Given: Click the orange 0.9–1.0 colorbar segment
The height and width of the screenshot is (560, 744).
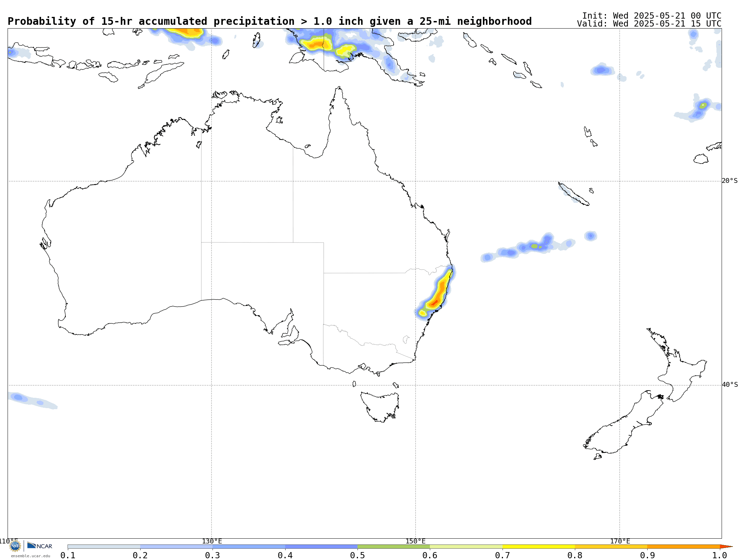Looking at the screenshot, I should tap(683, 547).
